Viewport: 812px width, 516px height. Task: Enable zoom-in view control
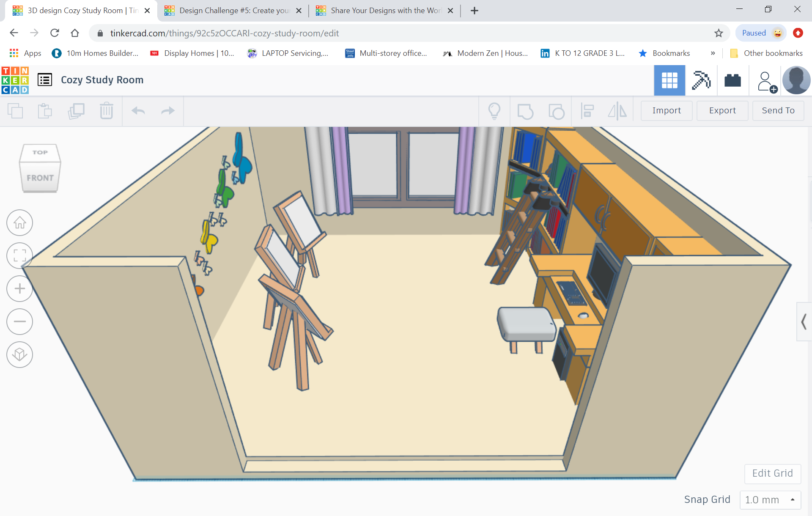(x=19, y=289)
